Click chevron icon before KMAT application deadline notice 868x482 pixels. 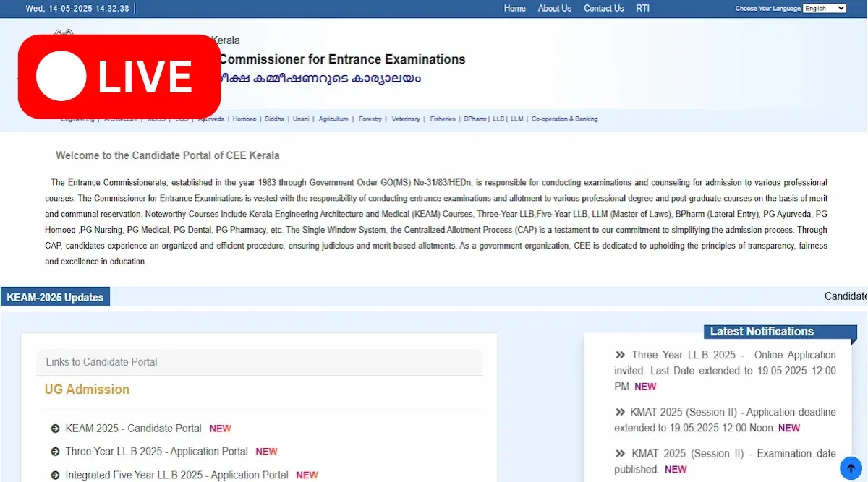click(620, 412)
